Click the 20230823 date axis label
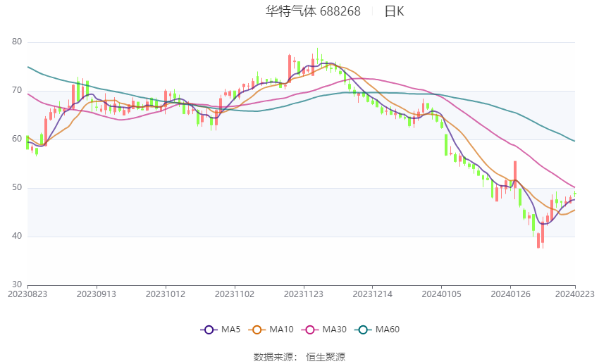Image resolution: width=599 pixels, height=364 pixels. coord(27,294)
